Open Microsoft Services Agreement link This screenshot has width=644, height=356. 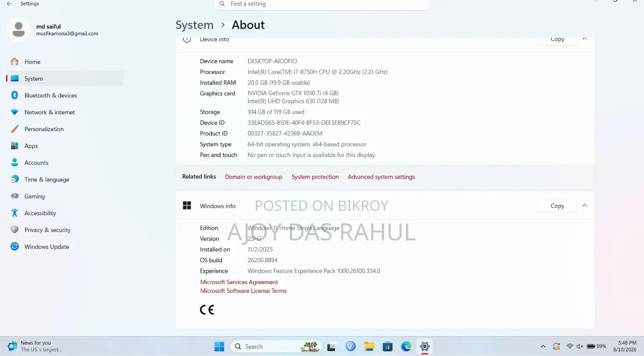(x=239, y=282)
